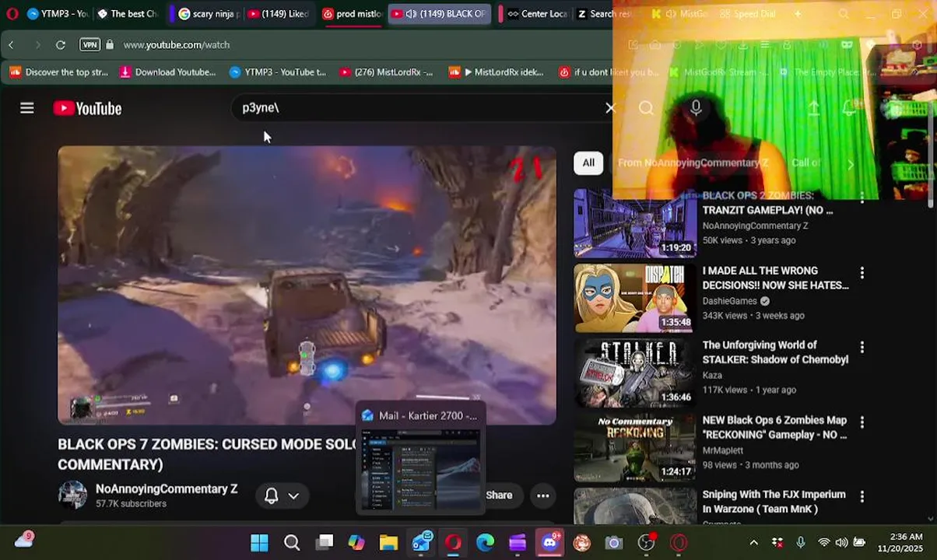Viewport: 937px width, 560px height.
Task: Open 'Download Youtube...' bookmark
Action: 167,72
